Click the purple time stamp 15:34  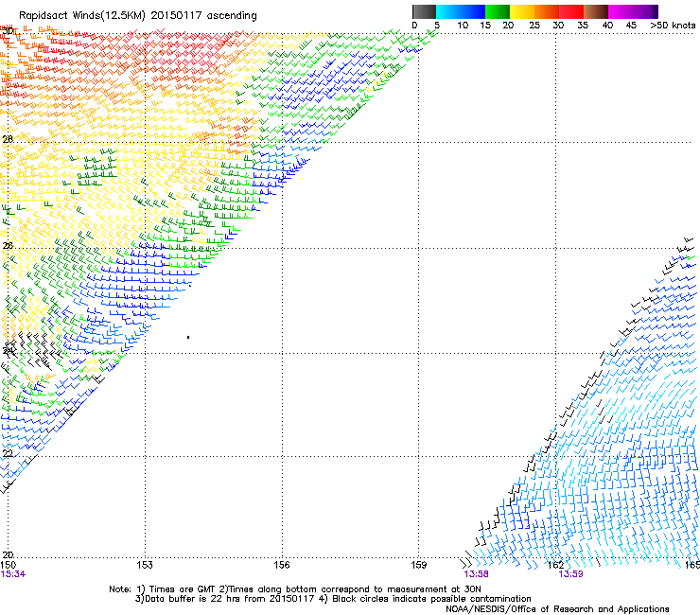pos(13,574)
